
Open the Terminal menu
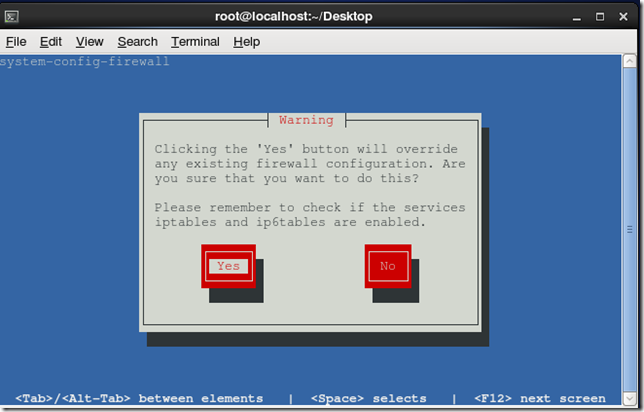(195, 41)
